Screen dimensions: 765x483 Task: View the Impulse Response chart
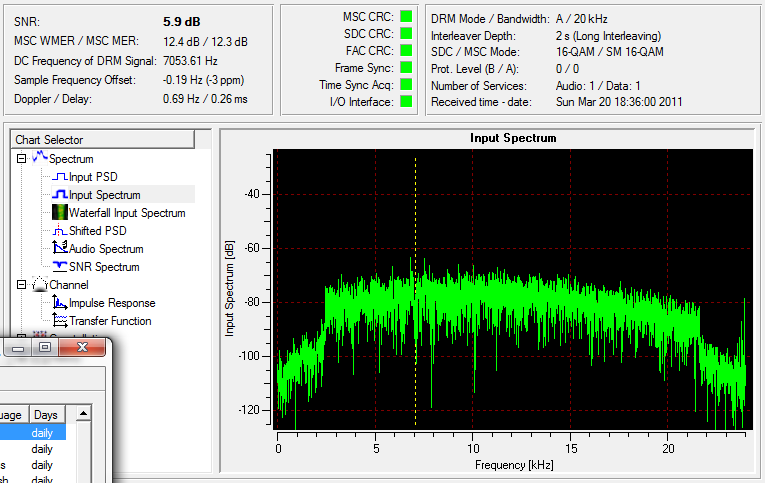click(111, 303)
